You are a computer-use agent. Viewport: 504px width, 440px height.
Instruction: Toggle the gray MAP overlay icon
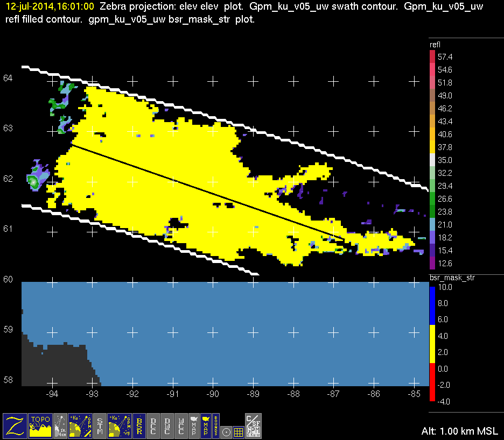(194, 426)
